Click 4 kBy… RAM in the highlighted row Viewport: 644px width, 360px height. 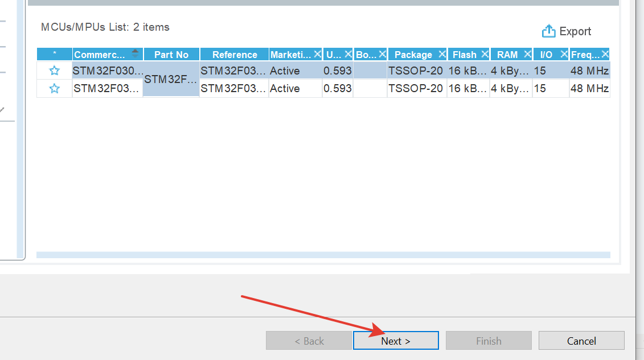(x=510, y=71)
